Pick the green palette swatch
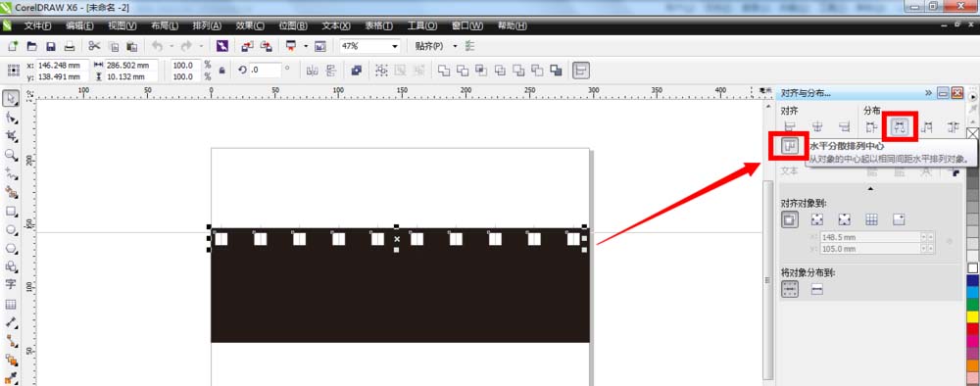Screen dimensions: 980x386 pos(972,304)
